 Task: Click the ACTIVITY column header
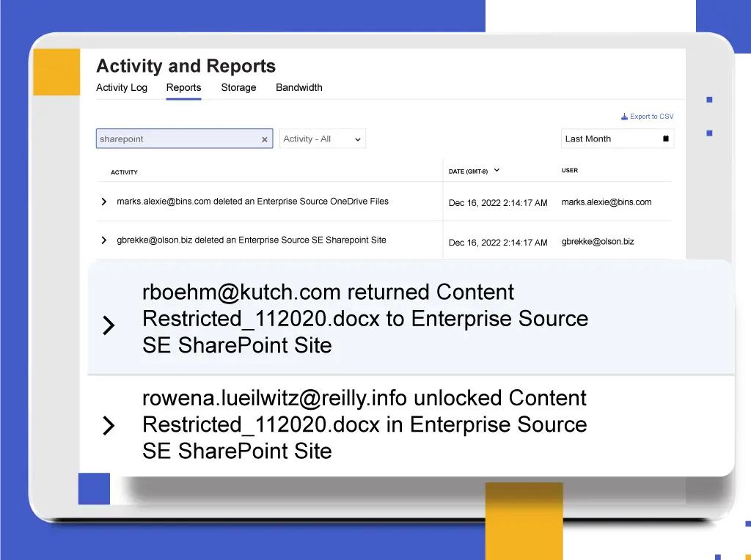[124, 172]
